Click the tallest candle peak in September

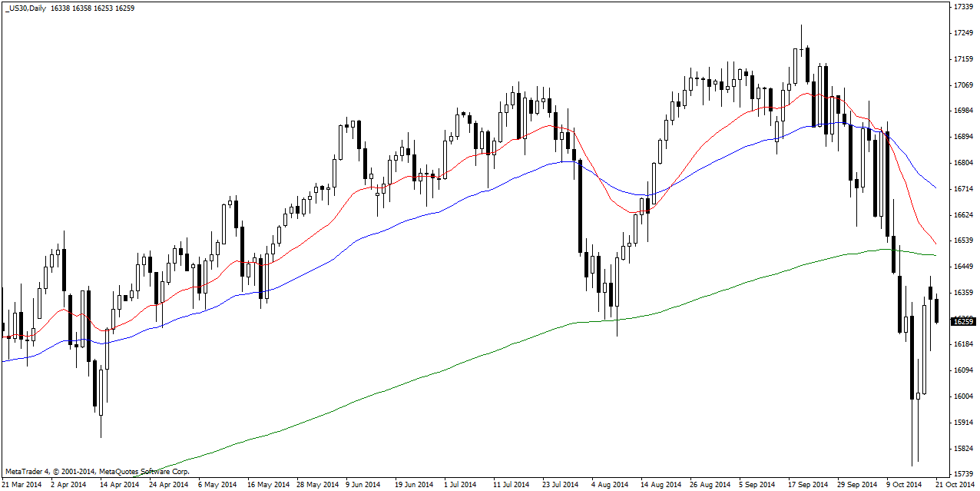(x=801, y=27)
